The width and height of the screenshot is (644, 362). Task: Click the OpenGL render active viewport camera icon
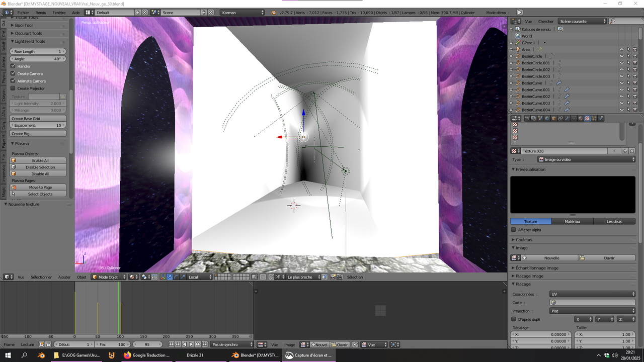[332, 277]
